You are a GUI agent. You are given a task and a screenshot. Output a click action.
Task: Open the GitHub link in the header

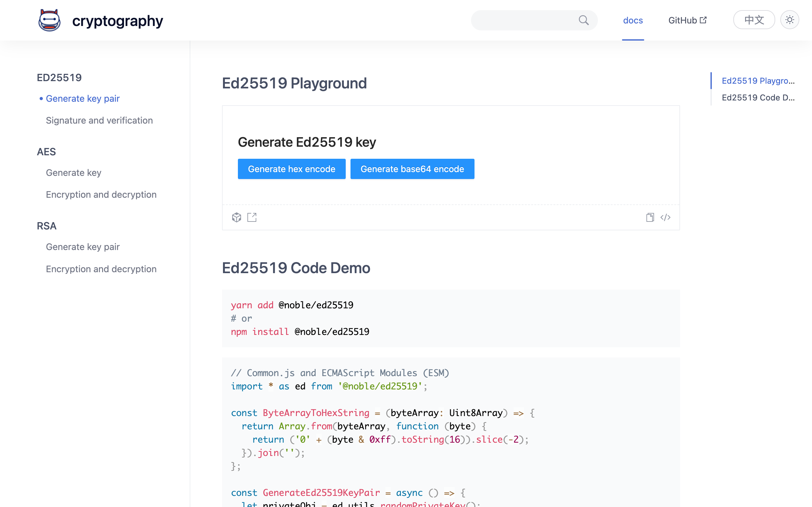(x=683, y=21)
